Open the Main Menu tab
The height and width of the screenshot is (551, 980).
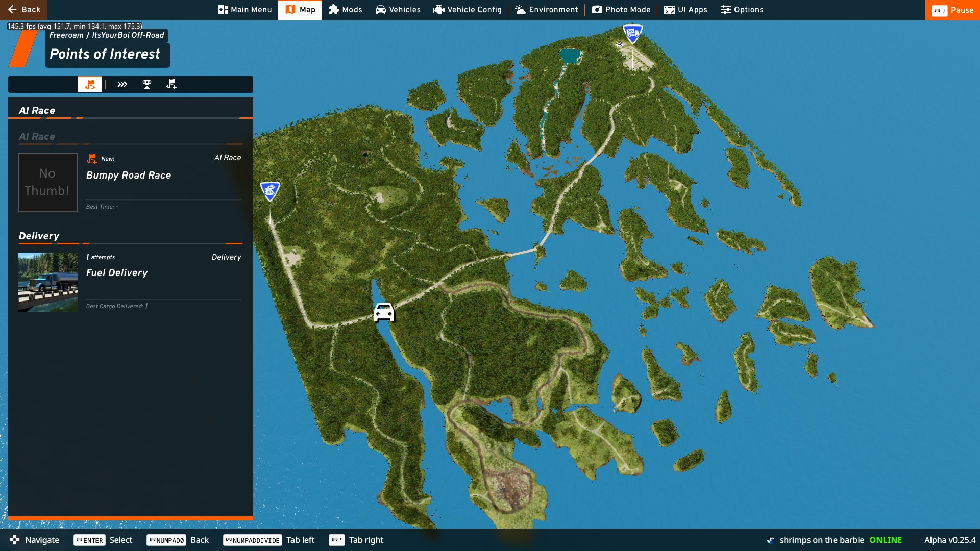click(x=244, y=10)
